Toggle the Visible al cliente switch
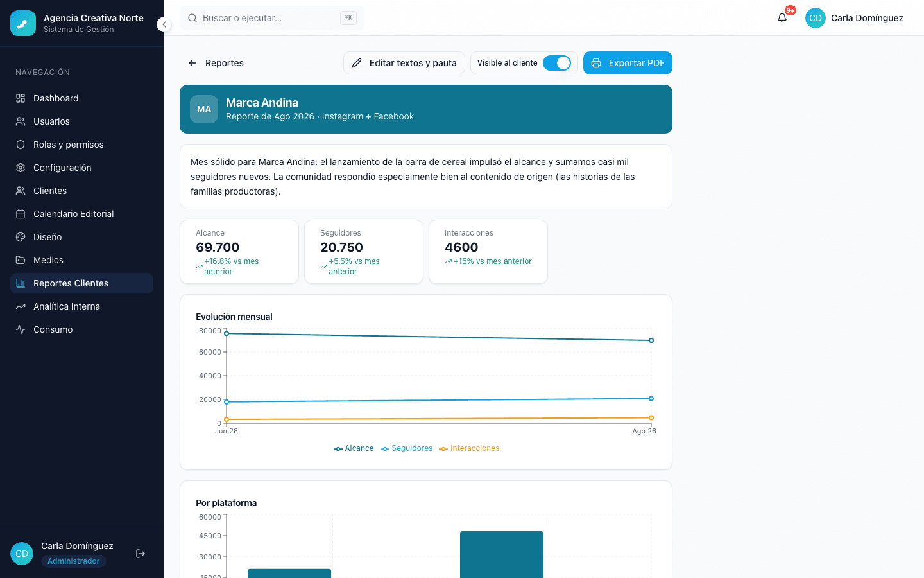Viewport: 924px width, 578px height. tap(557, 63)
